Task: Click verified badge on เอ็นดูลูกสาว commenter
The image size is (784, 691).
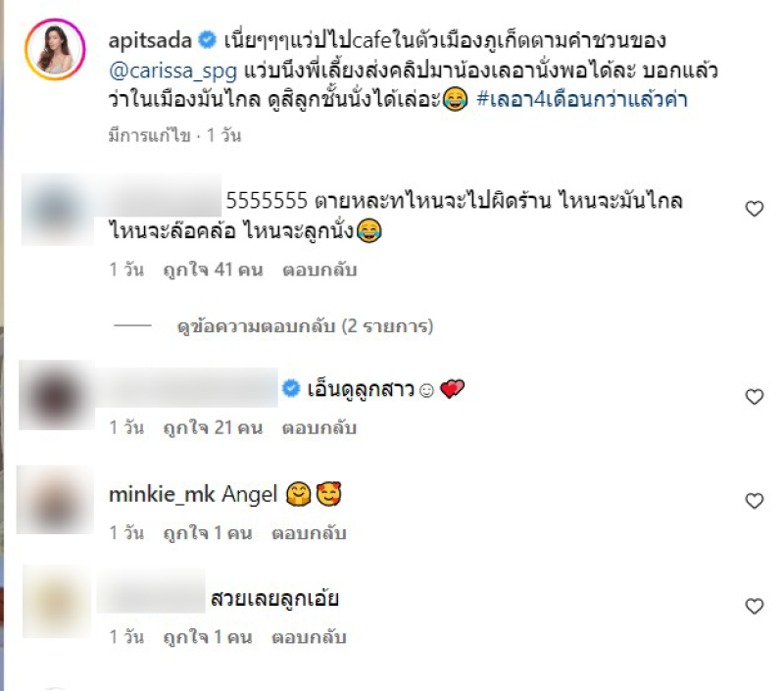Action: 291,388
